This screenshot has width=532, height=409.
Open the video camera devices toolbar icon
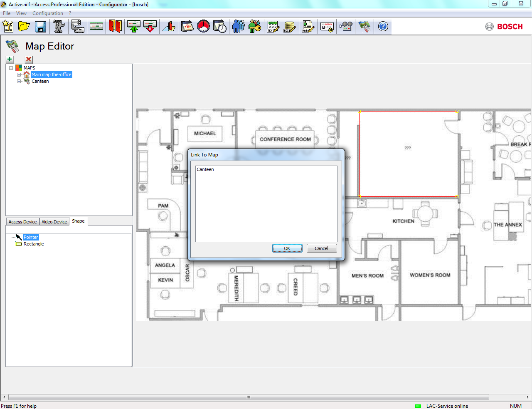click(346, 26)
